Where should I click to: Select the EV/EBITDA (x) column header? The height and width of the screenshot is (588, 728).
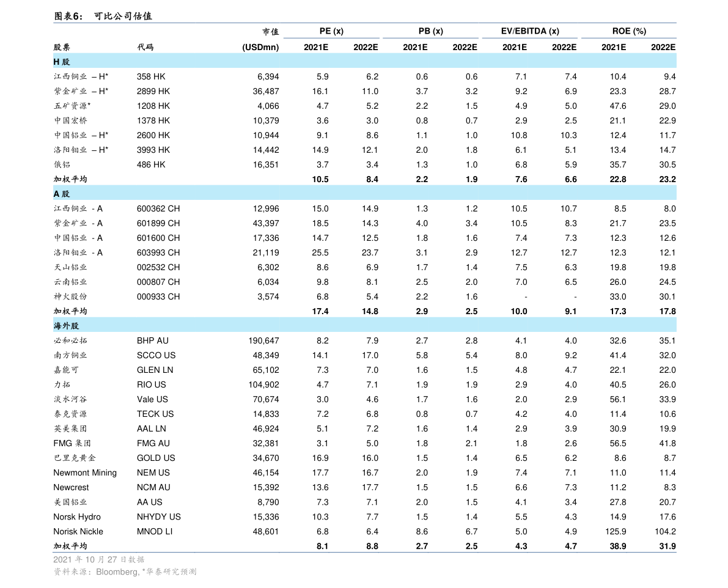pyautogui.click(x=530, y=31)
